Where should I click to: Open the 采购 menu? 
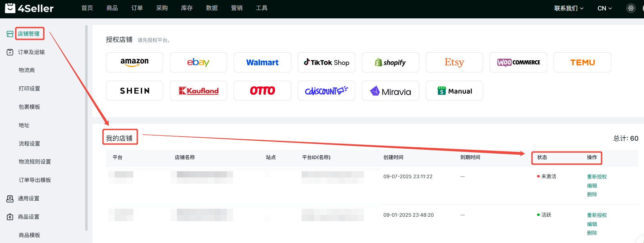pyautogui.click(x=162, y=8)
